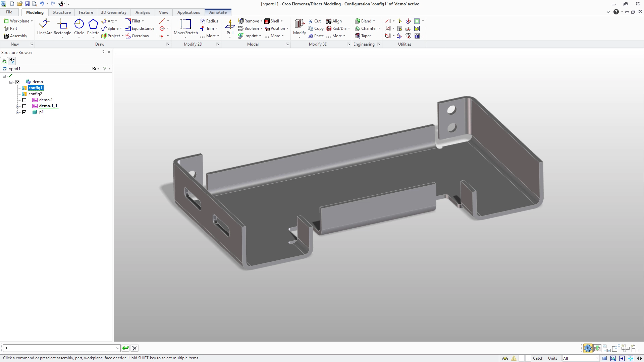This screenshot has height=362, width=644.
Task: Select the Circle drawing tool
Action: pyautogui.click(x=79, y=27)
